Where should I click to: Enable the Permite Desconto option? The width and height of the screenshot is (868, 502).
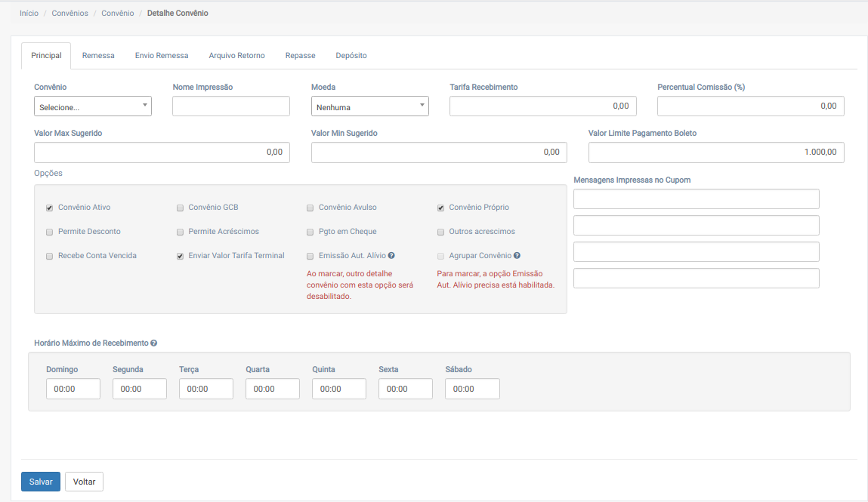tap(50, 232)
